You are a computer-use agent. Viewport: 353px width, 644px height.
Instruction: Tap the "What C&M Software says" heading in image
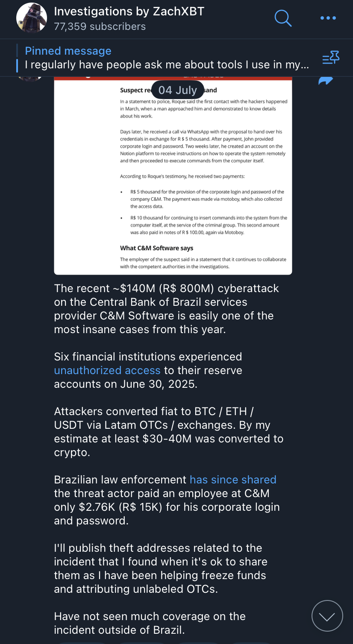tap(156, 248)
